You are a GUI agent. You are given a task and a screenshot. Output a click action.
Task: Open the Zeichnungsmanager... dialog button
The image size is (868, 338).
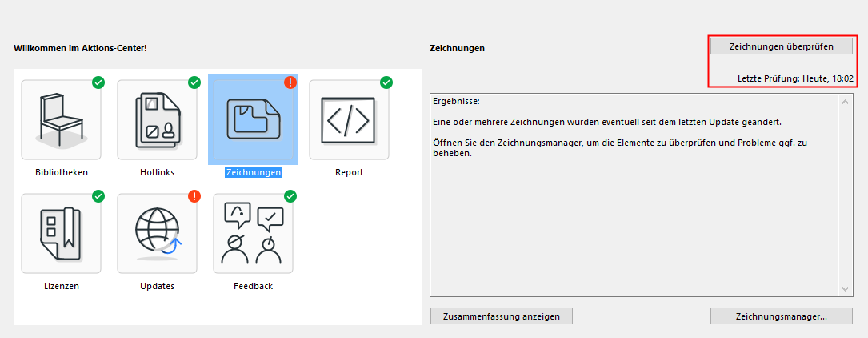pos(781,316)
